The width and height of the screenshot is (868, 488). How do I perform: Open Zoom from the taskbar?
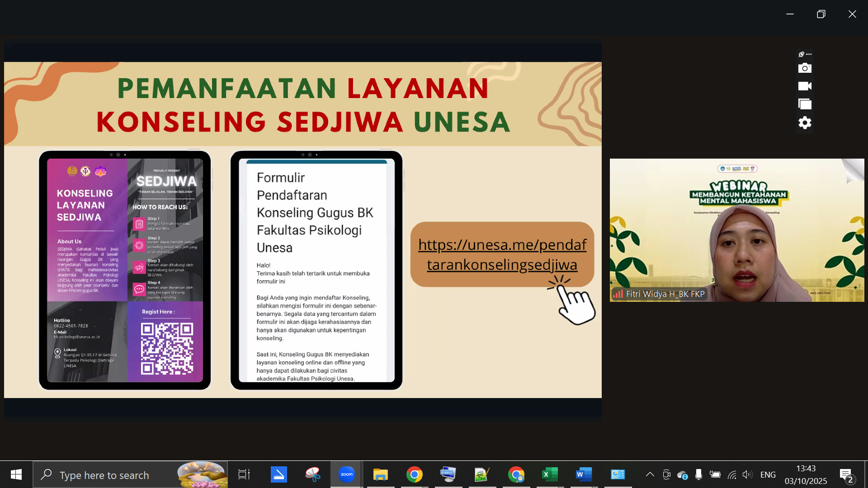click(x=346, y=474)
